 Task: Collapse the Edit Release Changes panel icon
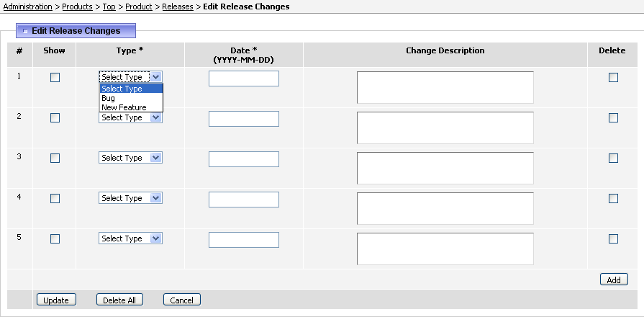click(25, 31)
